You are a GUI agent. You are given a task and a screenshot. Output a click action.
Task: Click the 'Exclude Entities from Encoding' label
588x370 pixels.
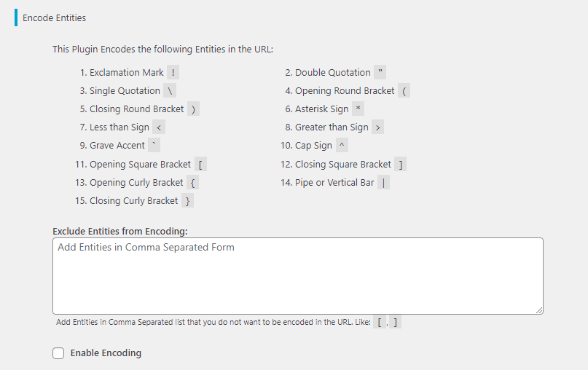pos(120,232)
